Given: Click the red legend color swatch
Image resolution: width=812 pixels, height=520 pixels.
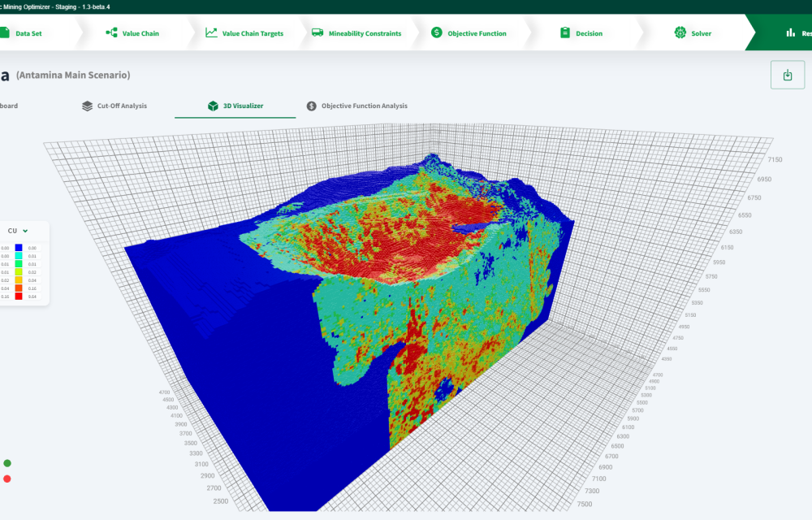Looking at the screenshot, I should pyautogui.click(x=19, y=297).
